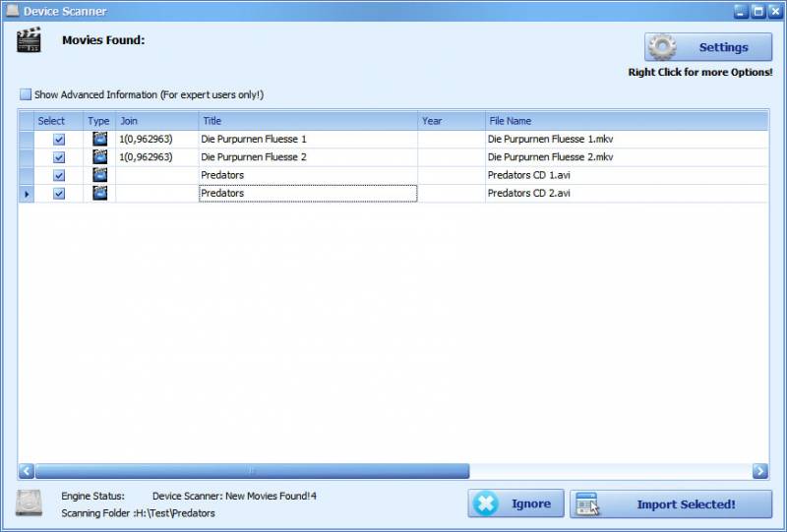Image resolution: width=787 pixels, height=532 pixels.
Task: Click the movie clapperboard icon beside Movies Found
Action: 29,40
